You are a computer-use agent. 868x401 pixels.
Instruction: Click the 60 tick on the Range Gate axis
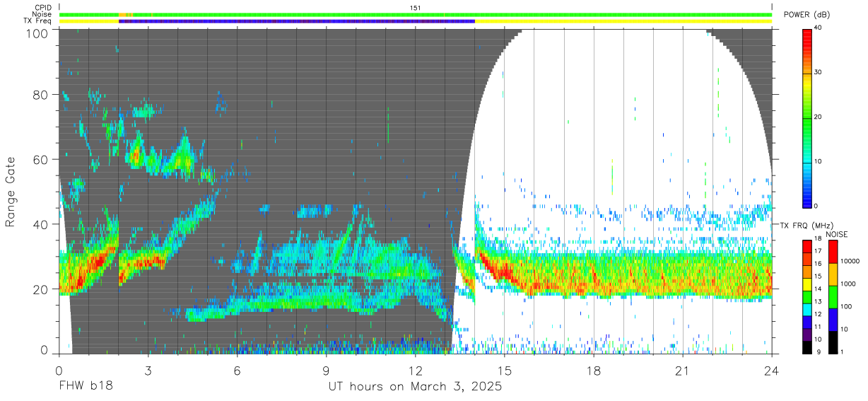tap(40, 160)
